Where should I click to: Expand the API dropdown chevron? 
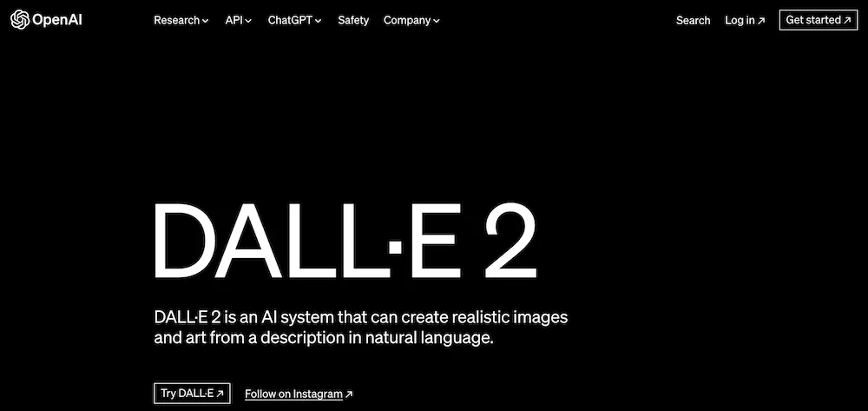(x=248, y=21)
